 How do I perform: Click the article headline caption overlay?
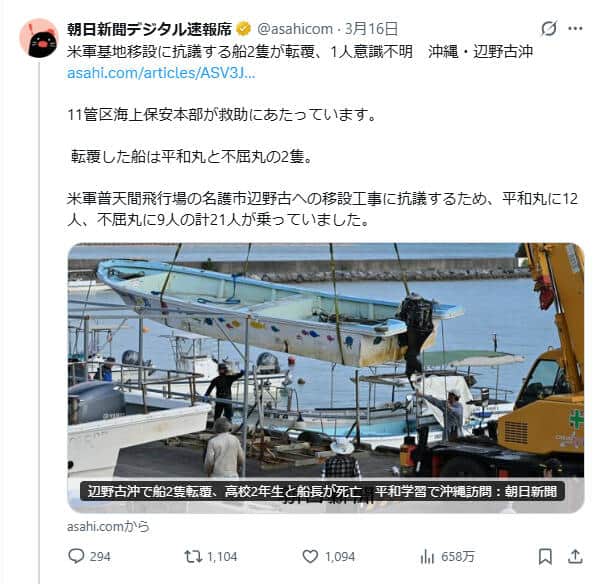(x=322, y=491)
